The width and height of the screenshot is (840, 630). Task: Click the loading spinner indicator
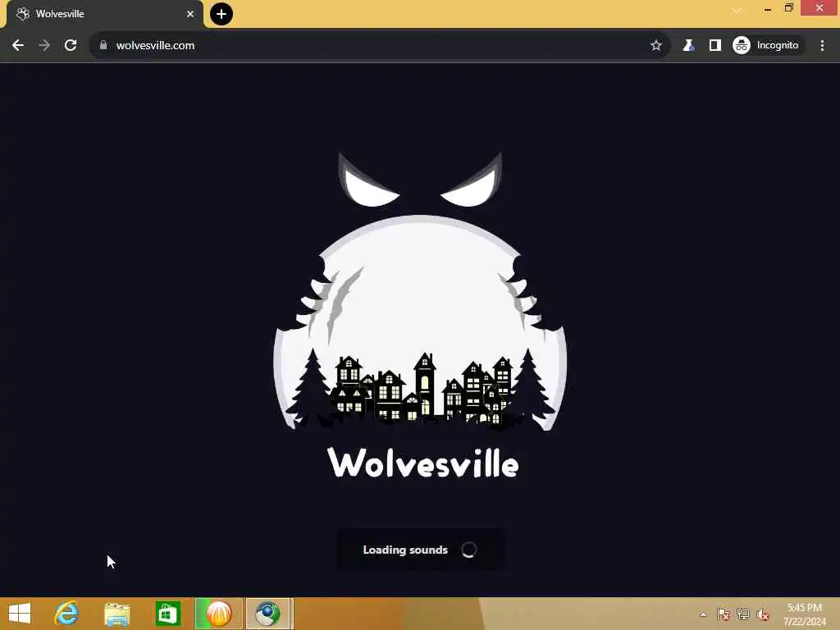coord(468,550)
